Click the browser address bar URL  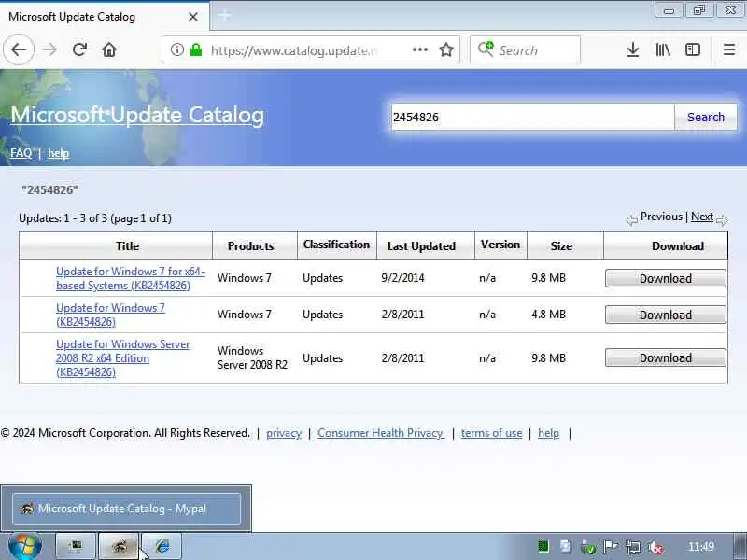click(x=294, y=50)
